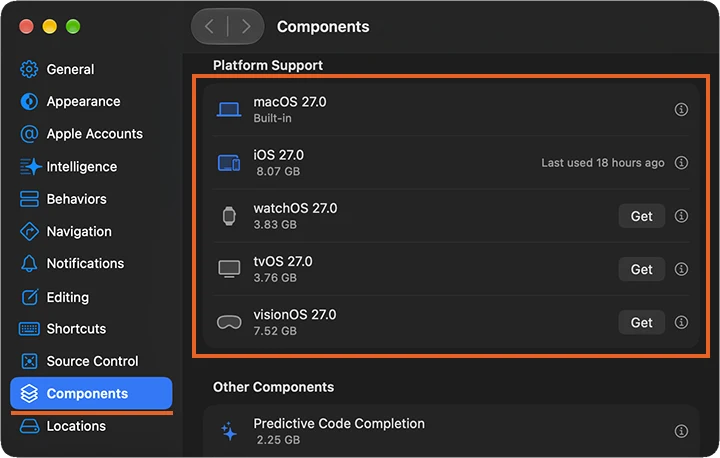Click the 'iOS 27.0' row title

click(x=278, y=155)
